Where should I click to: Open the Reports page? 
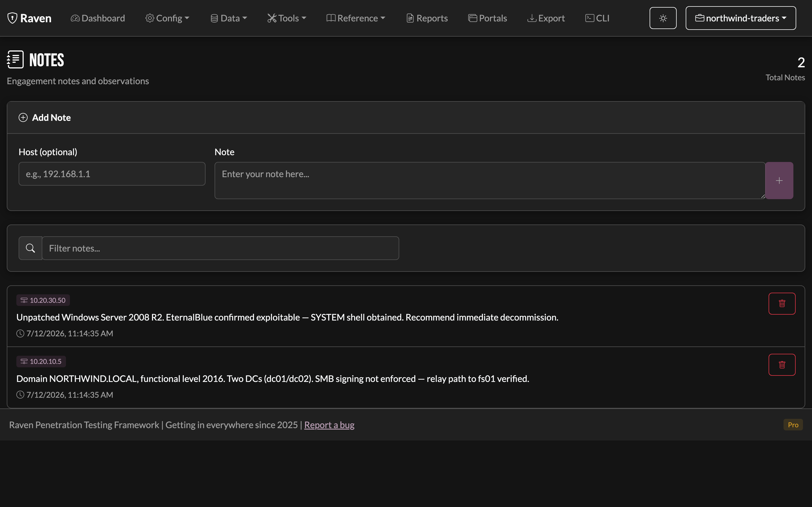(x=427, y=18)
